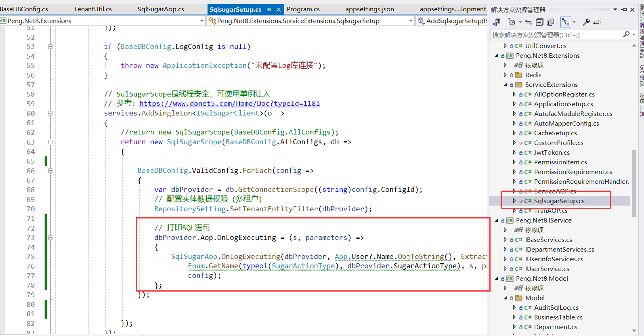Collapse the AddSingleton block at line 60

point(50,113)
